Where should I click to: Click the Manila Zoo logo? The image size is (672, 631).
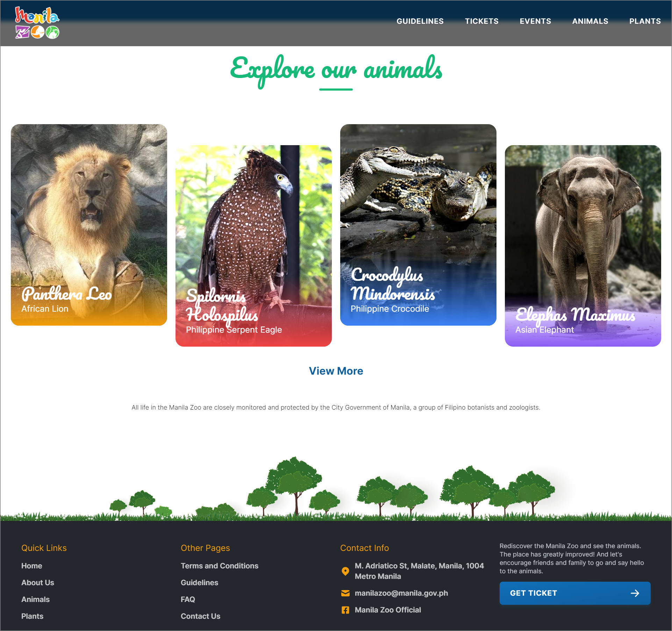[37, 23]
